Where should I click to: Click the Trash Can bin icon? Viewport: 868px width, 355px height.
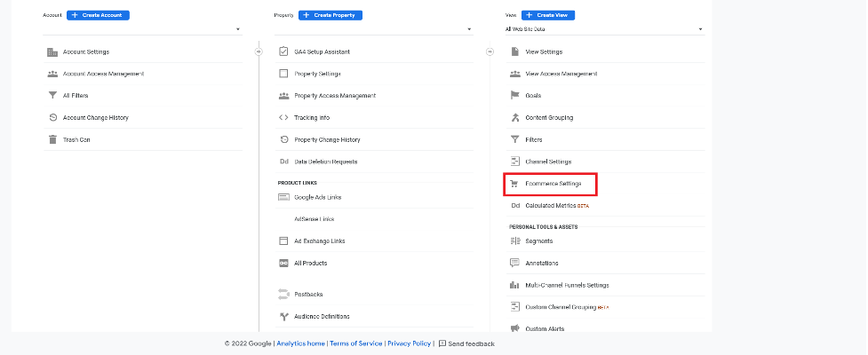(52, 140)
